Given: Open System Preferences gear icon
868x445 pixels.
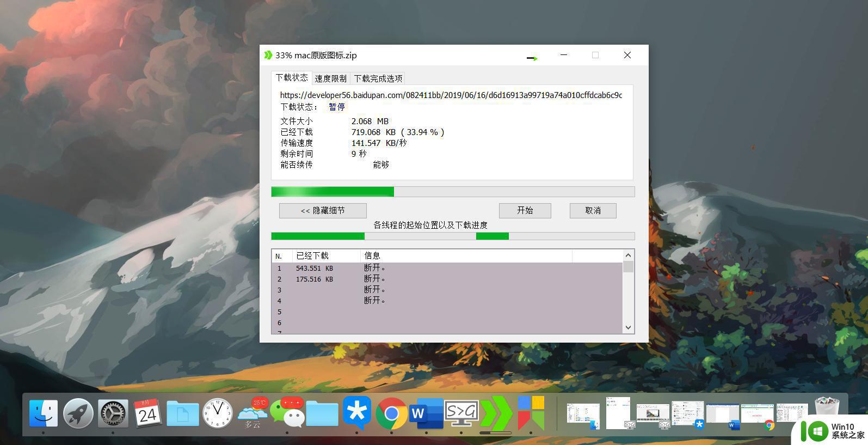Looking at the screenshot, I should click(113, 413).
